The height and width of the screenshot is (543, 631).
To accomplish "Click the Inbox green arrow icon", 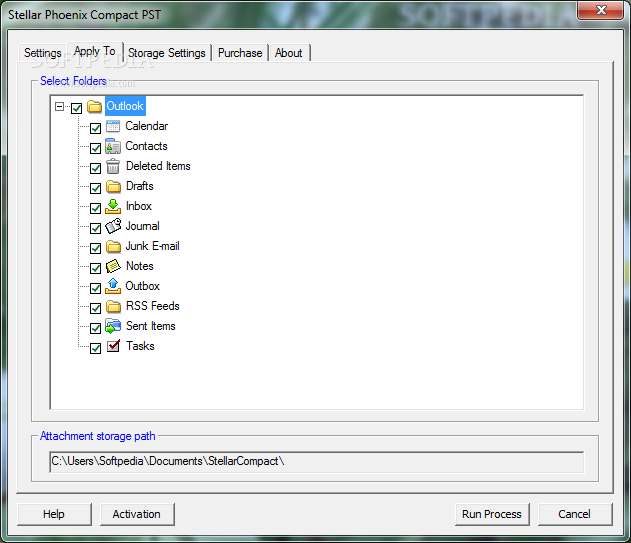I will 113,206.
